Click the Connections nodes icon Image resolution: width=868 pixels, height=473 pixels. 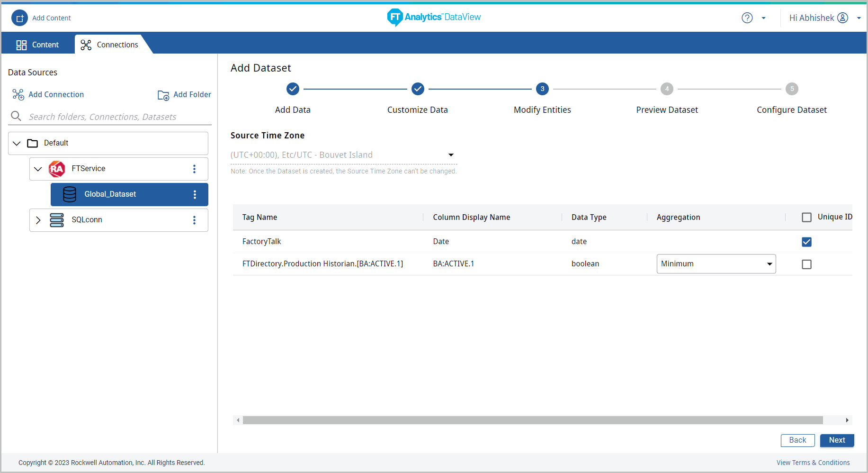(86, 45)
